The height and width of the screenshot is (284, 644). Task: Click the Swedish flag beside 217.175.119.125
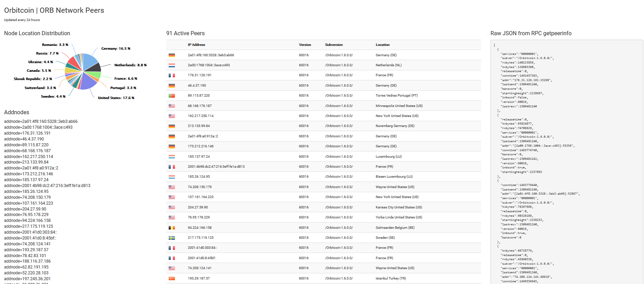pos(172,238)
